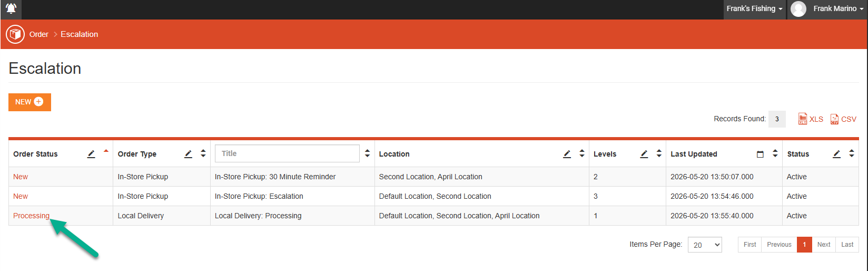Click Records Found count 3
The width and height of the screenshot is (868, 271).
777,119
